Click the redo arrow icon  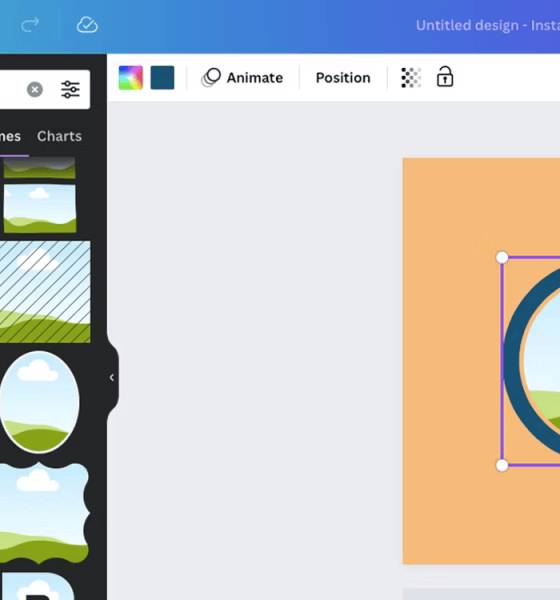pos(30,25)
